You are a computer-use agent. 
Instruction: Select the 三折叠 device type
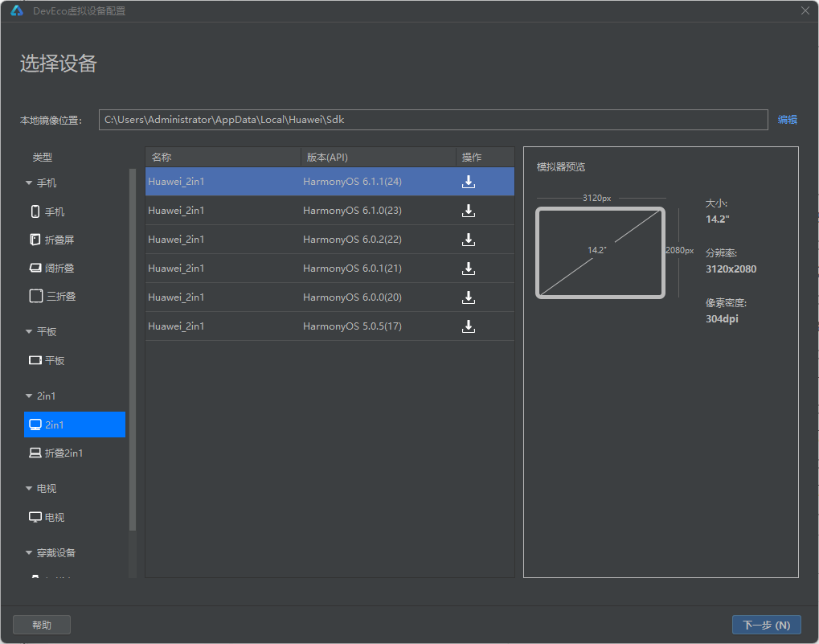52,296
